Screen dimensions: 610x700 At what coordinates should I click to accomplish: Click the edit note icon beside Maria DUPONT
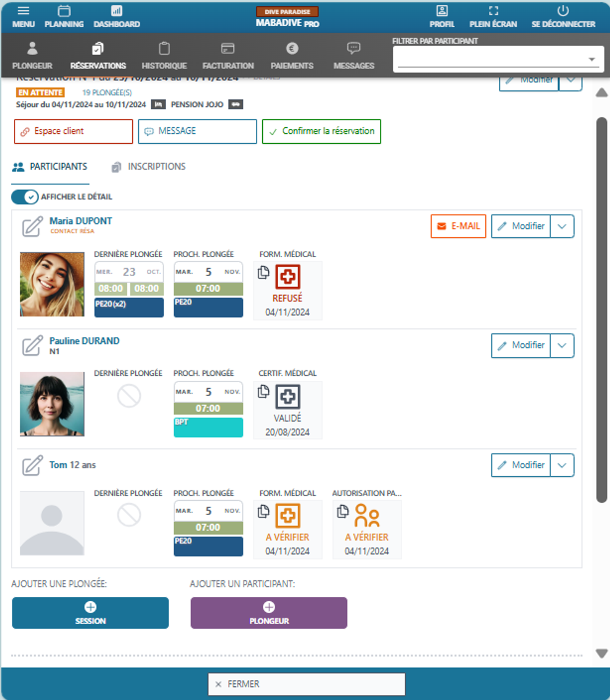pyautogui.click(x=32, y=227)
